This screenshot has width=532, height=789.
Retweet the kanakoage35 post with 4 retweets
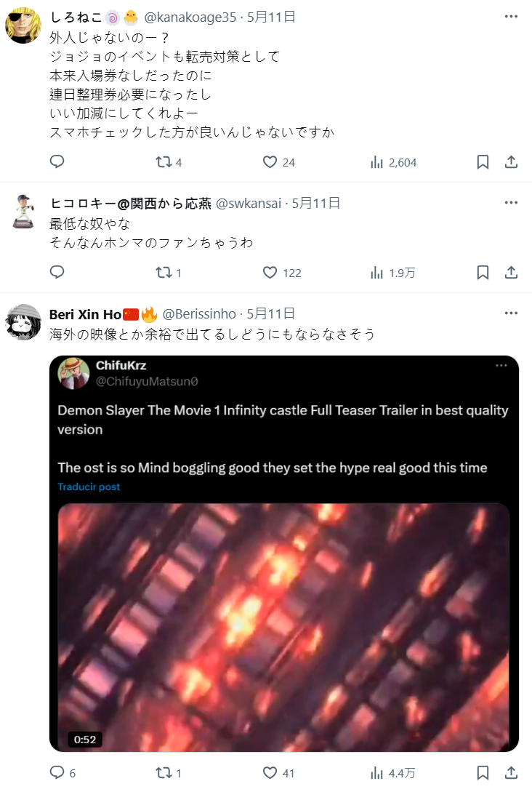pyautogui.click(x=169, y=162)
